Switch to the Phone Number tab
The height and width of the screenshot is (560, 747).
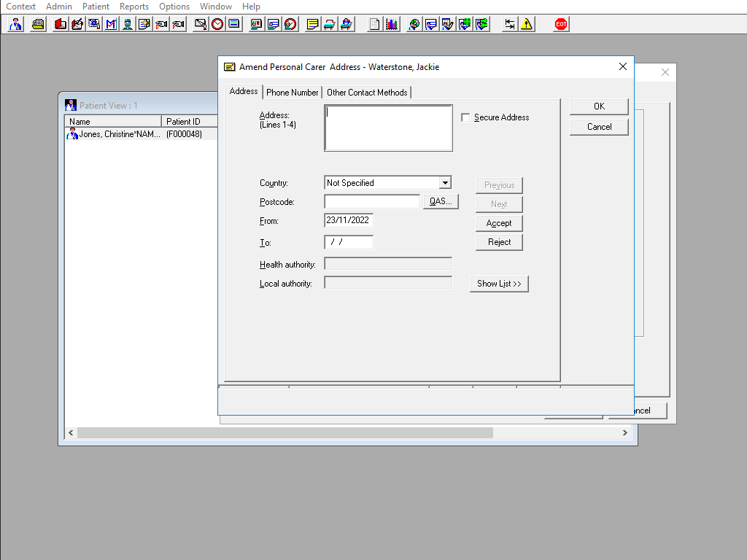pyautogui.click(x=292, y=93)
